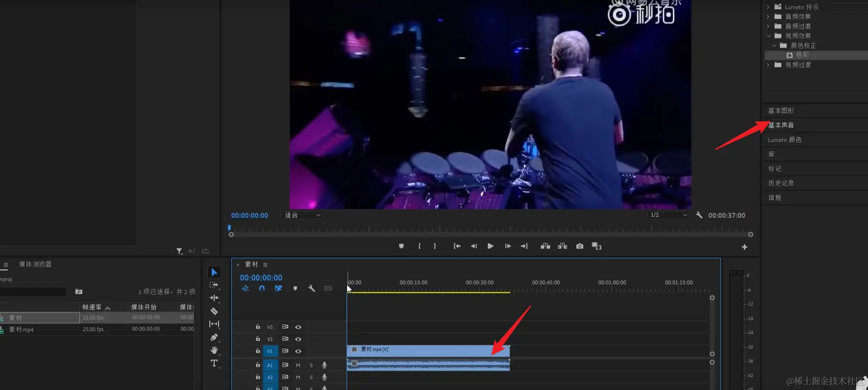Collapse the 颜色校正 folder
This screenshot has width=868, height=390.
click(775, 46)
